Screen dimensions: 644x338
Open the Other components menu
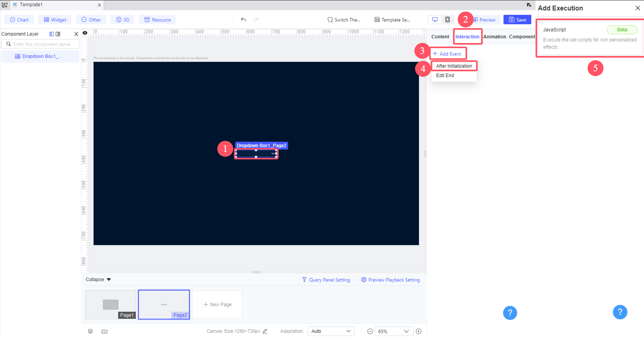[91, 20]
